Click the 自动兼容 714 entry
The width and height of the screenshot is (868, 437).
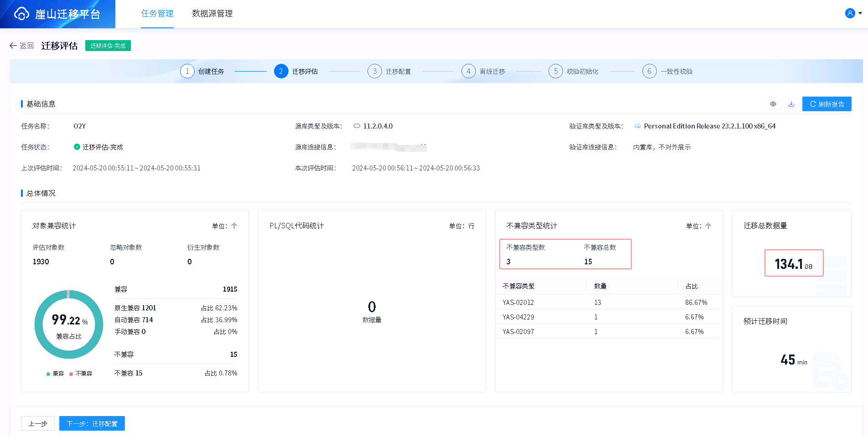(134, 319)
